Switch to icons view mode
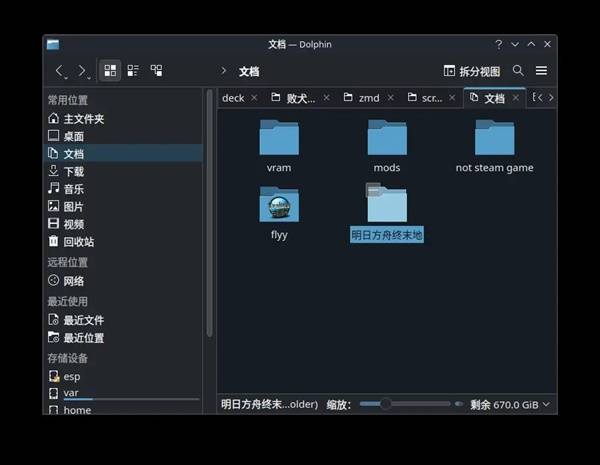The height and width of the screenshot is (465, 600). [110, 71]
